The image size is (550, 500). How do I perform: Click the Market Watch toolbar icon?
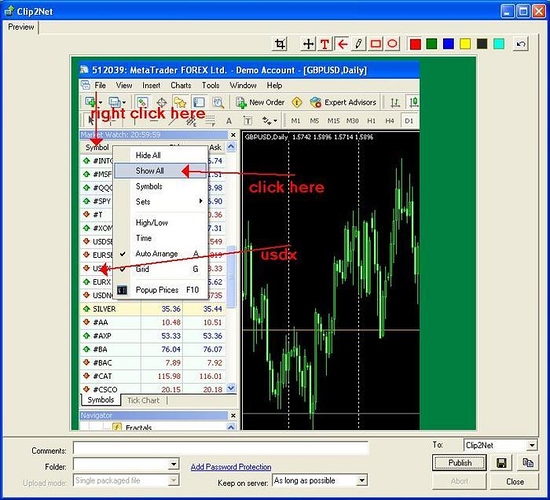(142, 102)
